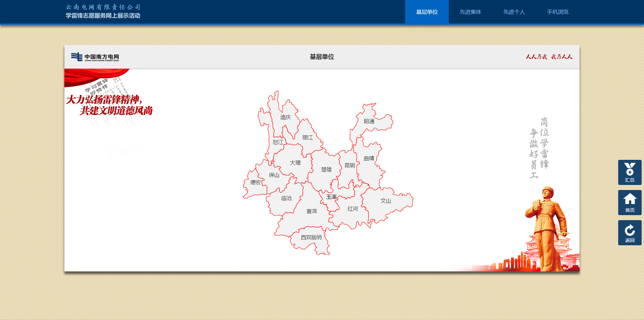
Task: Select 迪庆 on the Yunnan map
Action: [285, 117]
